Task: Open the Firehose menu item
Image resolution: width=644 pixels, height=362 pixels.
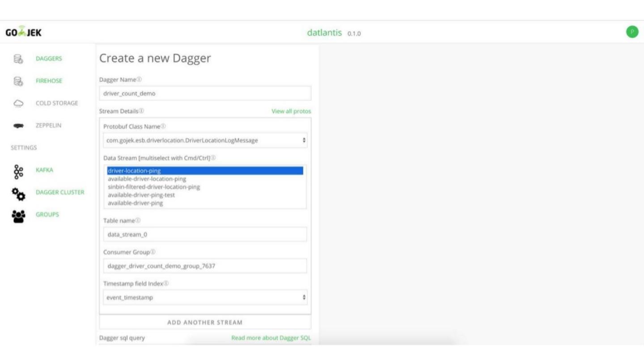Action: (49, 81)
